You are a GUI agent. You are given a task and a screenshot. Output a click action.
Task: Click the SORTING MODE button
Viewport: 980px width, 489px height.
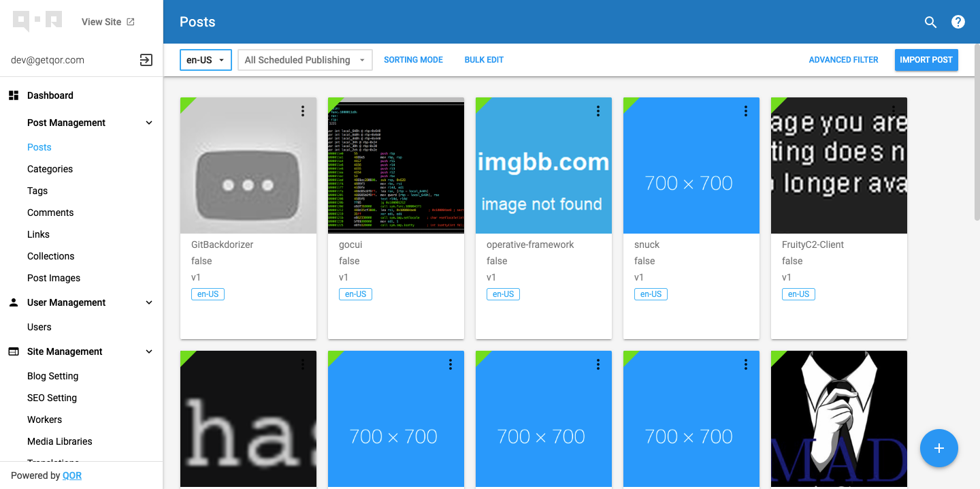(413, 60)
